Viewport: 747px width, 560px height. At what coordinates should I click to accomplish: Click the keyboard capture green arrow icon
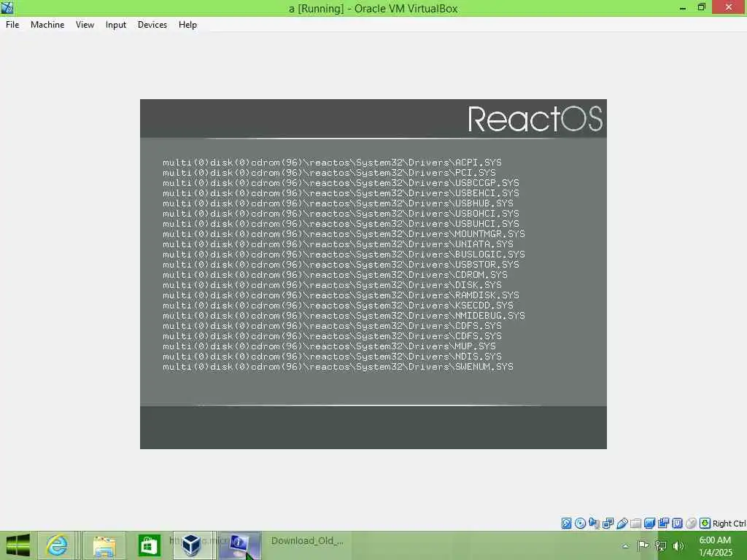coord(705,524)
